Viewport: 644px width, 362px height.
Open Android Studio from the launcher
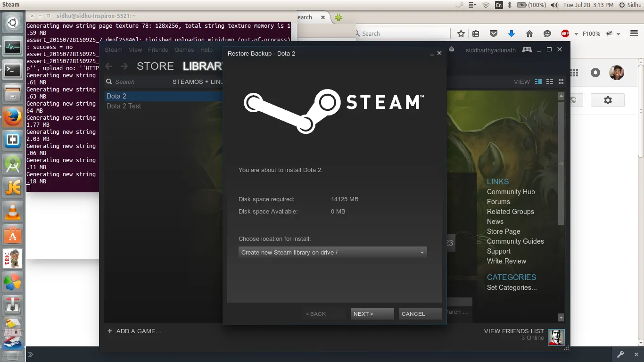[x=12, y=164]
